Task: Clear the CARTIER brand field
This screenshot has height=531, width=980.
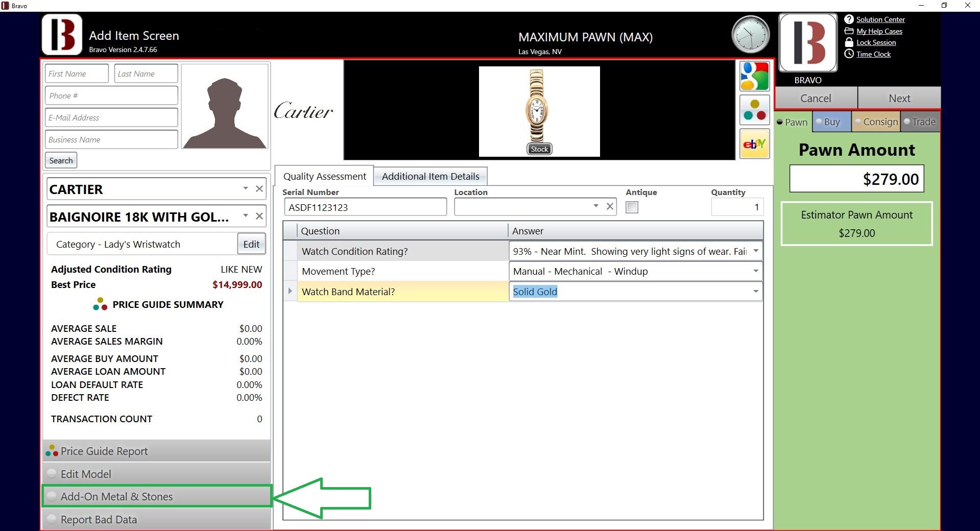Action: [x=259, y=189]
